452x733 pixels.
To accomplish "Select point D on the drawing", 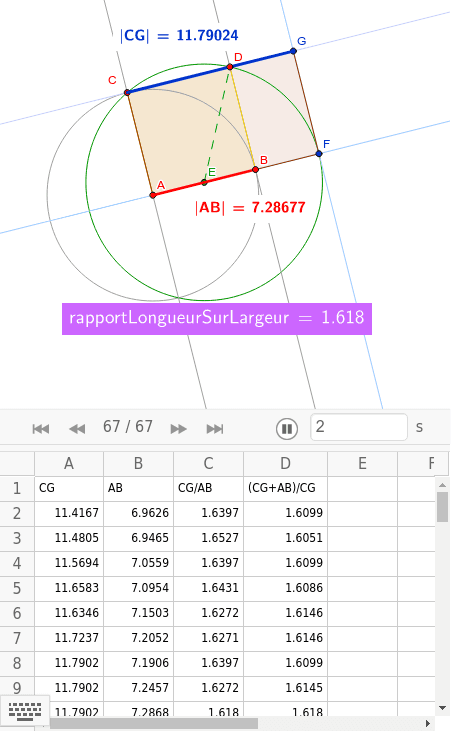I will 230,67.
